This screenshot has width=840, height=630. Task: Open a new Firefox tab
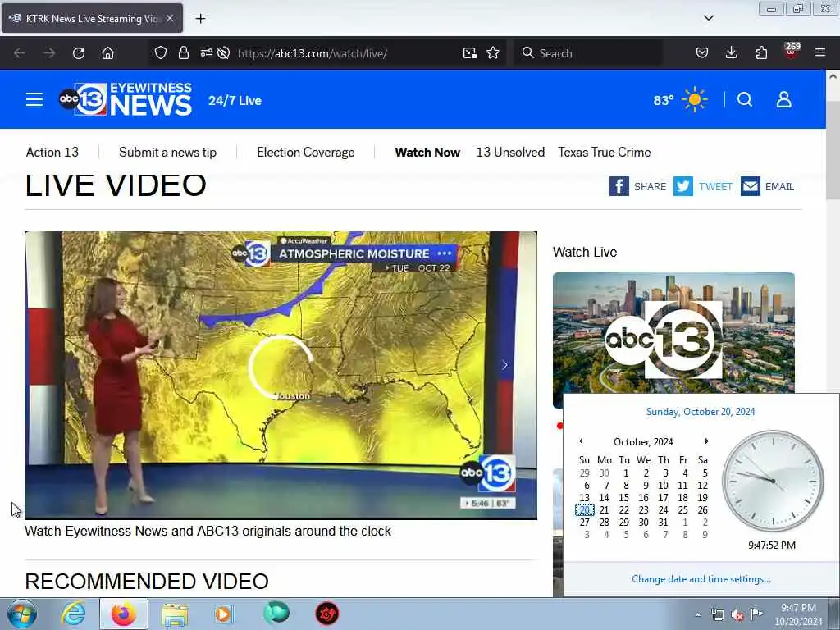(x=200, y=19)
